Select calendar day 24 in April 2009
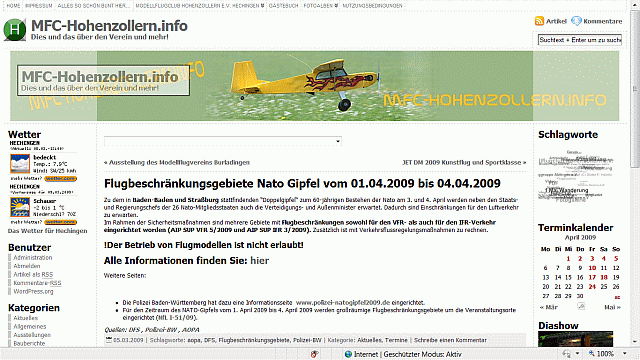 click(x=592, y=287)
